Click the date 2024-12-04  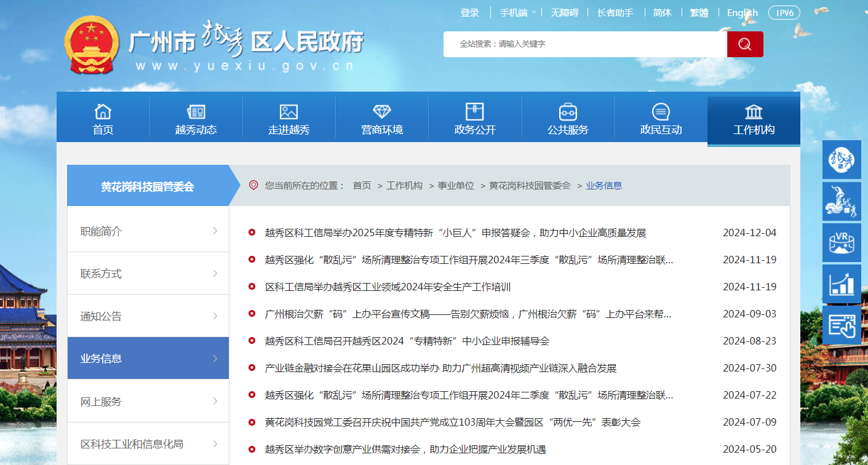[x=749, y=232]
